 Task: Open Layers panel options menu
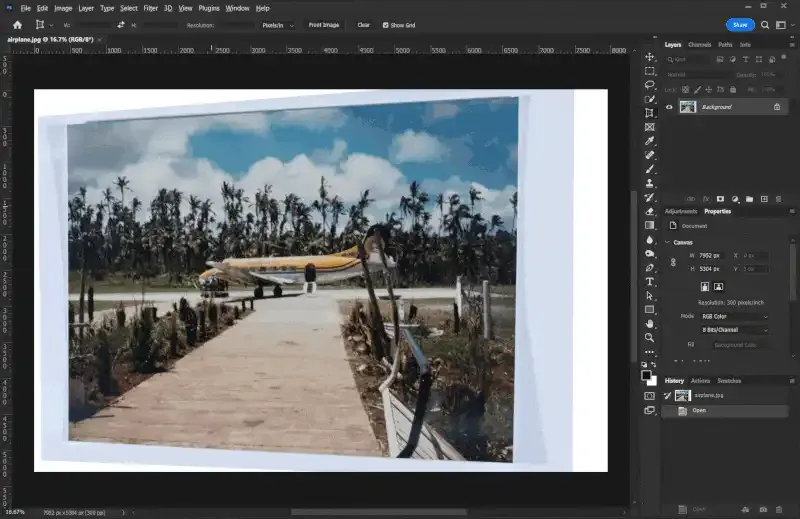[792, 45]
